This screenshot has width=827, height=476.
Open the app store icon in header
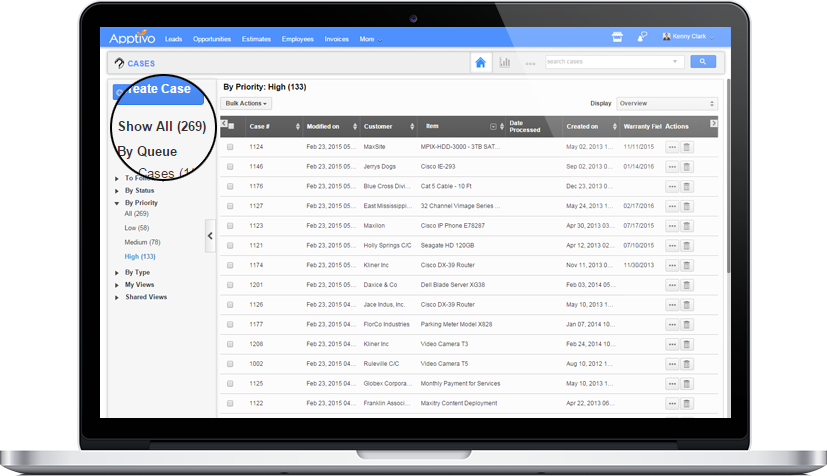[617, 38]
